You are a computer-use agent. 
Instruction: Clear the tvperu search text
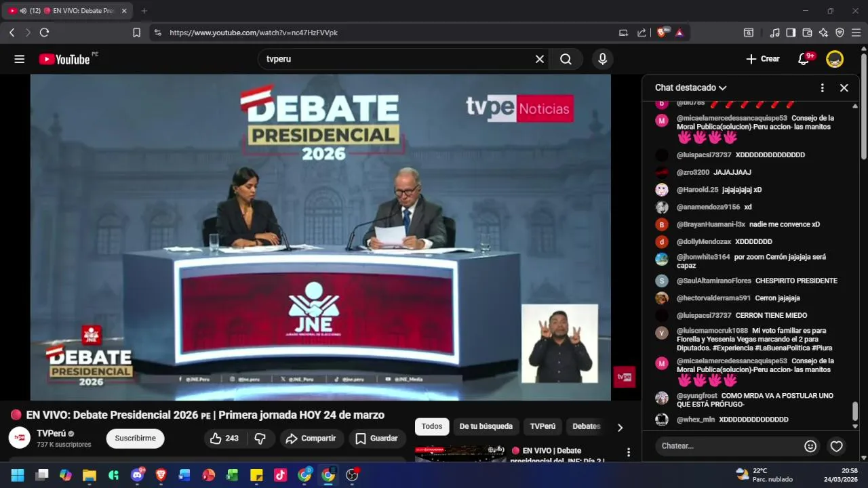coord(540,59)
